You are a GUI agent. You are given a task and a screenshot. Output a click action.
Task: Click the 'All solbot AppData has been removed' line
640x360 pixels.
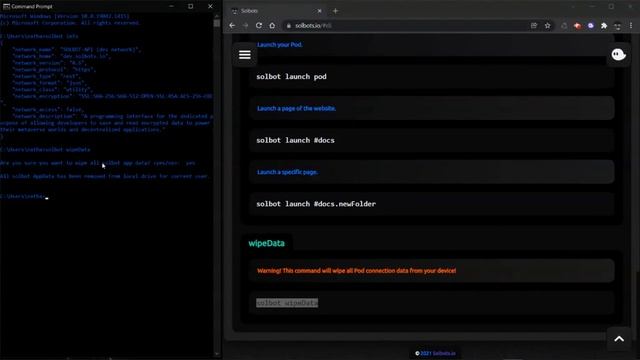[x=104, y=176]
